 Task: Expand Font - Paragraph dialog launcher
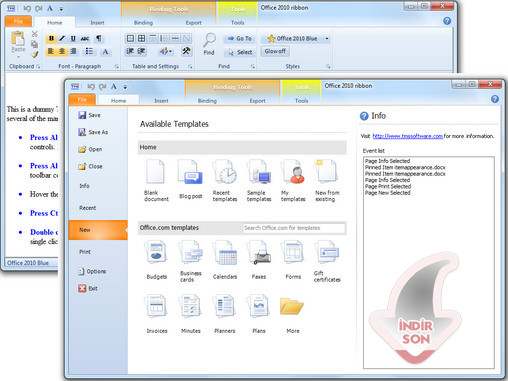(116, 66)
